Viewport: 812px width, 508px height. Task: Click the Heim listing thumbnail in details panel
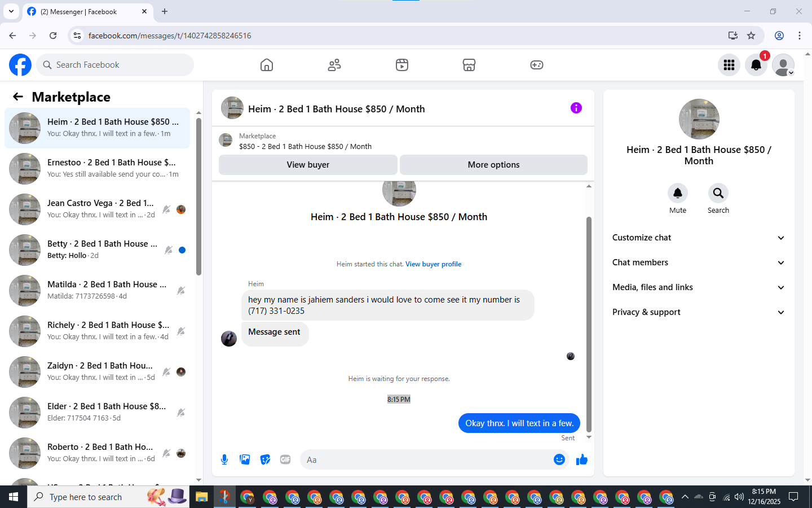(x=699, y=119)
